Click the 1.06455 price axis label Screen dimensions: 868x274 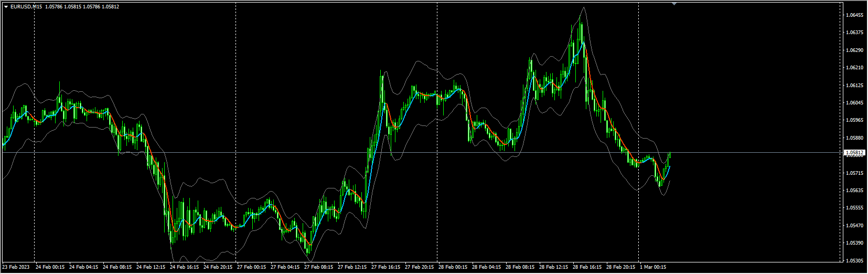854,15
